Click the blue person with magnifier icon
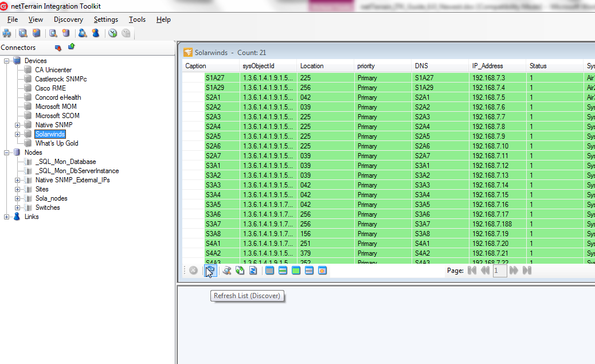This screenshot has height=364, width=595. [82, 33]
